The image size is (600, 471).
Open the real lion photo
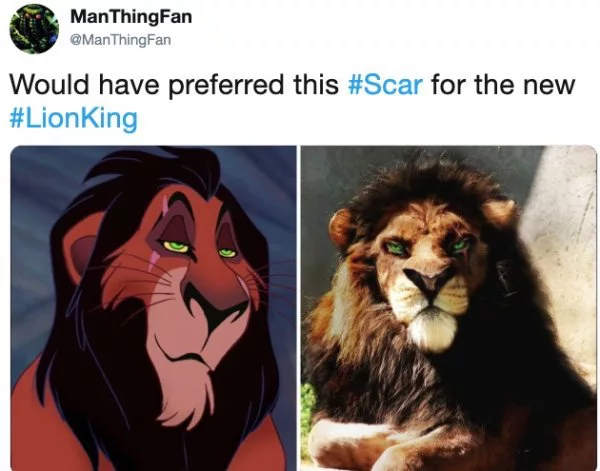pos(449,308)
